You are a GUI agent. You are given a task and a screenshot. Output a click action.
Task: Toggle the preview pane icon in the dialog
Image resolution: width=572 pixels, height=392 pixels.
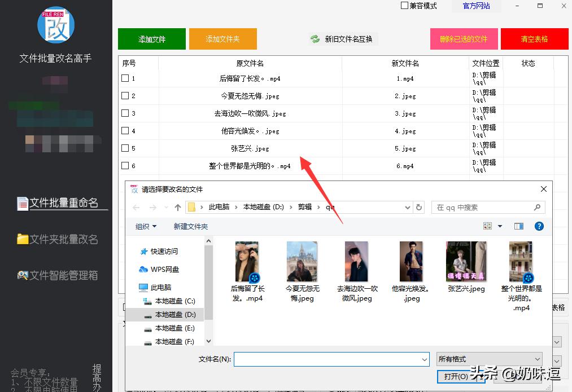coord(518,226)
